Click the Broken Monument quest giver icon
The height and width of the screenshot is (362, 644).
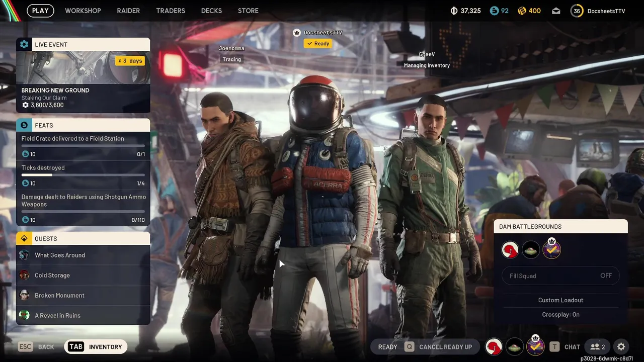tap(24, 295)
